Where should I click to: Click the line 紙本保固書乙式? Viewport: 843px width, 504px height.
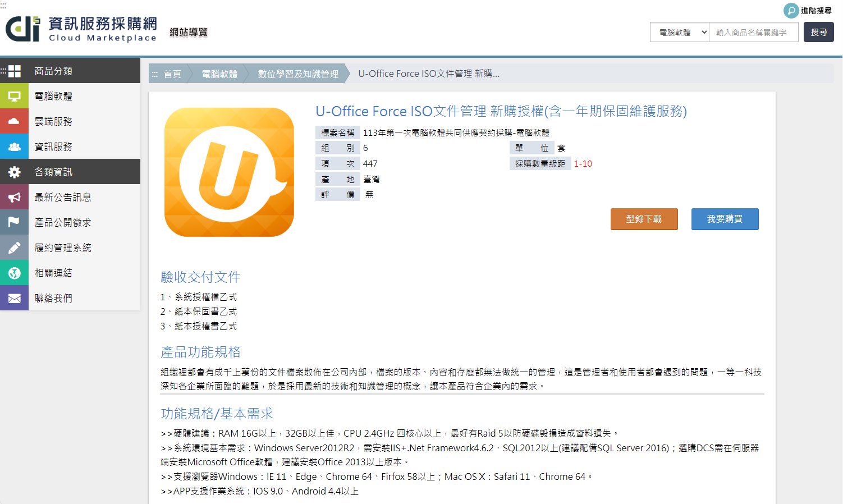tap(199, 311)
